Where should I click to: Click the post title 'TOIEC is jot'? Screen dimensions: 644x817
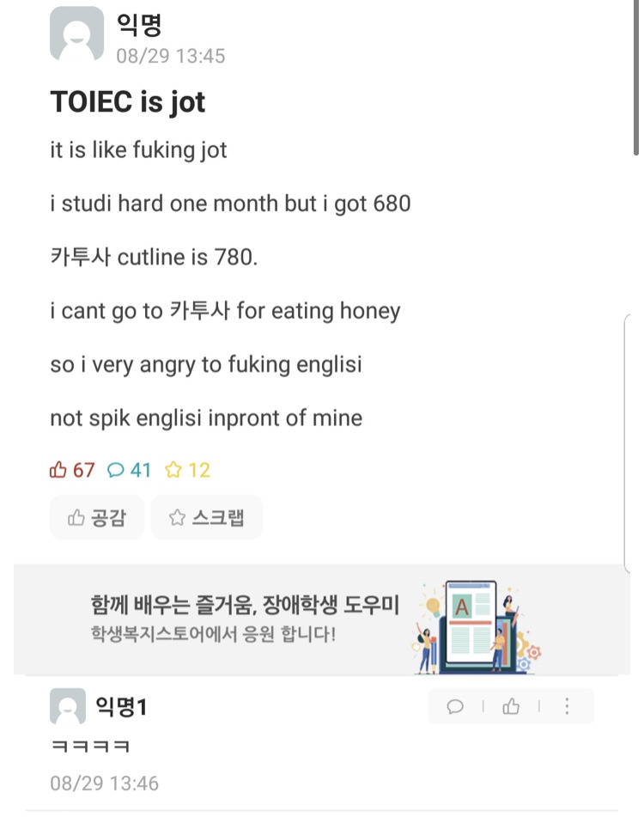128,101
